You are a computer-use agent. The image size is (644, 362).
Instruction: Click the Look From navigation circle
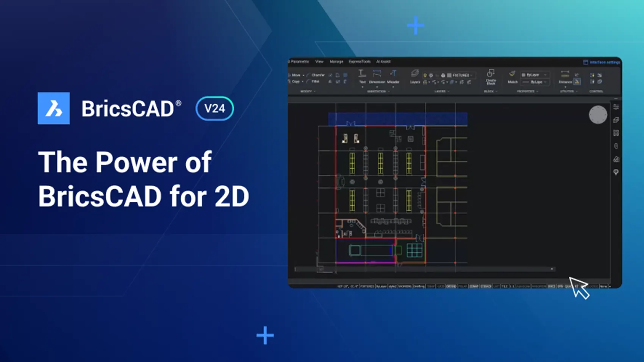[598, 115]
